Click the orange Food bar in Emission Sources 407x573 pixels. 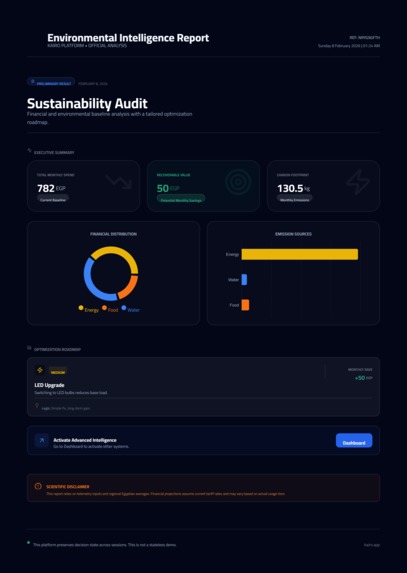[245, 305]
